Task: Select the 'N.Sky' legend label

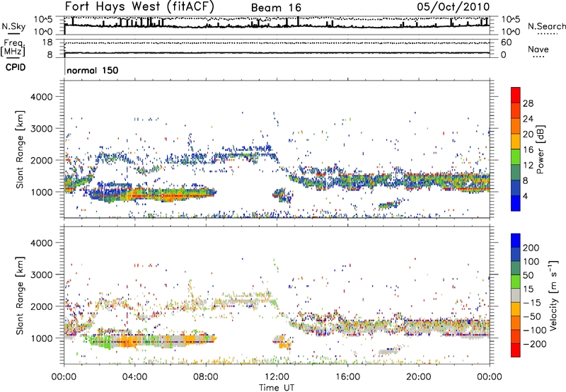Action: tap(13, 26)
